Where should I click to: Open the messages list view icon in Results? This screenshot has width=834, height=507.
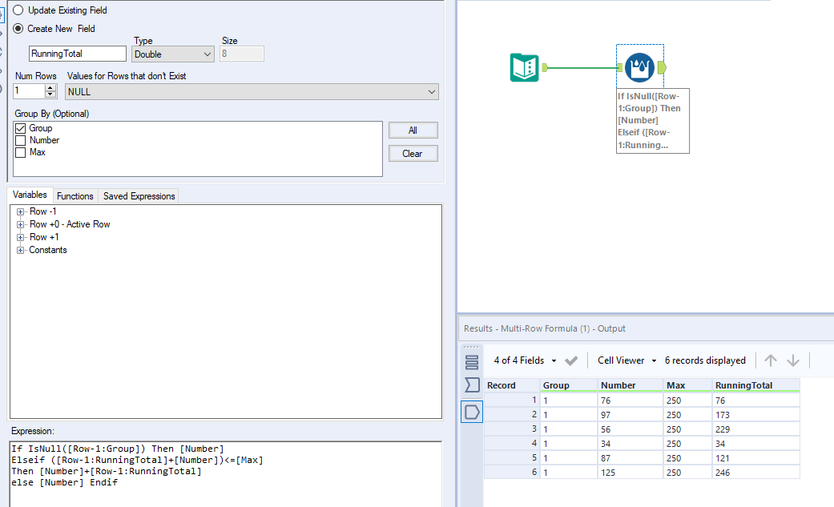[472, 361]
